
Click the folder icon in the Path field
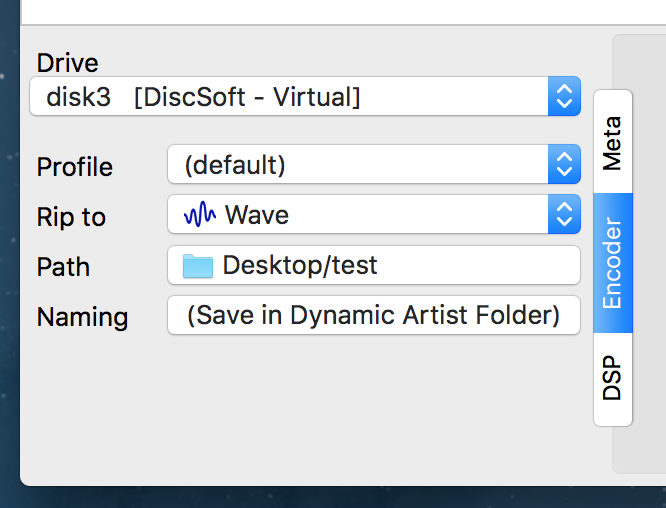coord(198,265)
